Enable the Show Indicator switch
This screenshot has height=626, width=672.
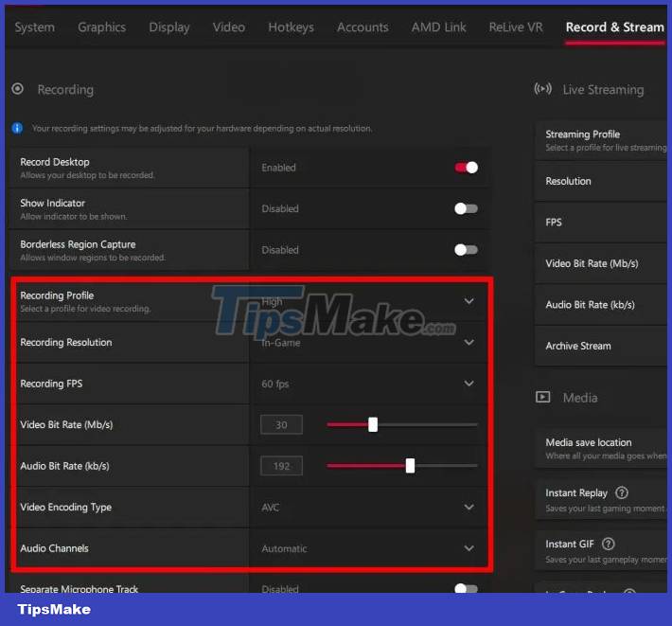(x=467, y=208)
